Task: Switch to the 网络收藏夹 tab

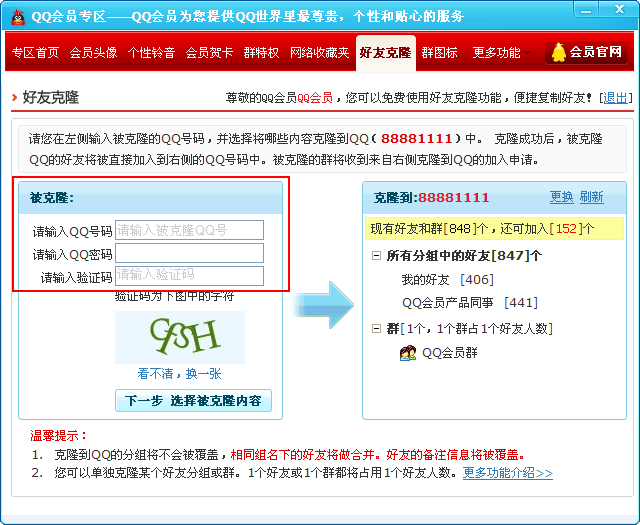Action: point(320,52)
